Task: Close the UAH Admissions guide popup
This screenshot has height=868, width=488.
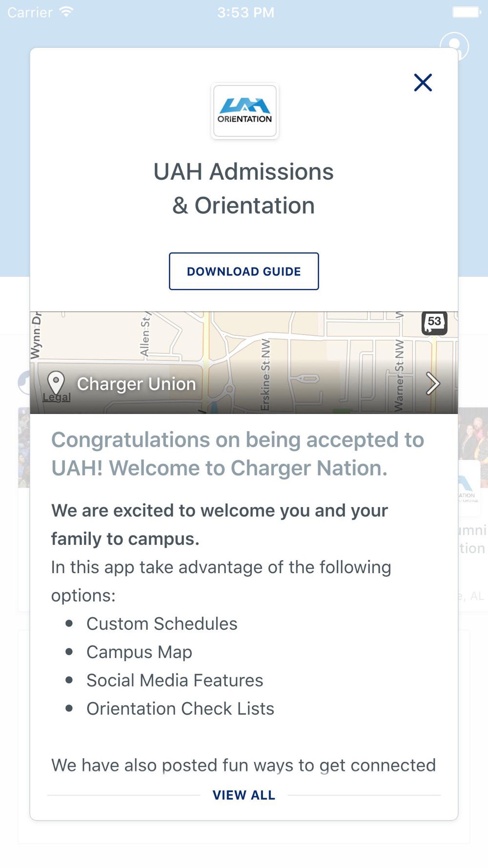Action: [423, 83]
